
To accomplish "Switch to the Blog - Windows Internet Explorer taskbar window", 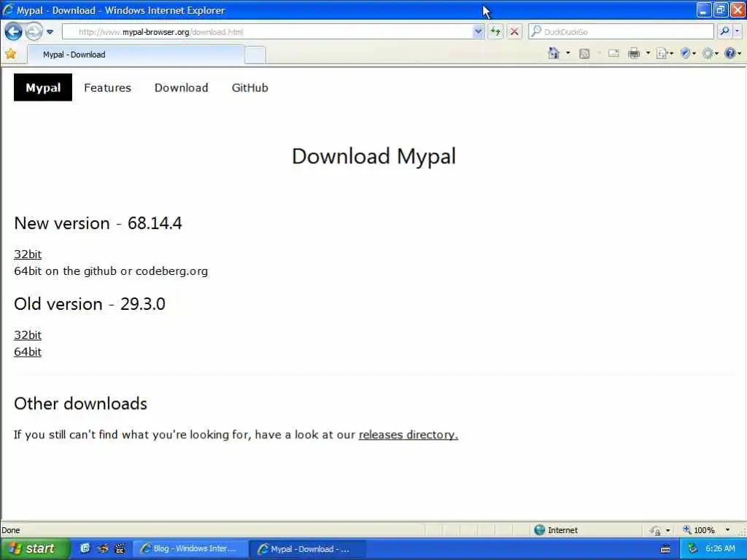I will (190, 549).
